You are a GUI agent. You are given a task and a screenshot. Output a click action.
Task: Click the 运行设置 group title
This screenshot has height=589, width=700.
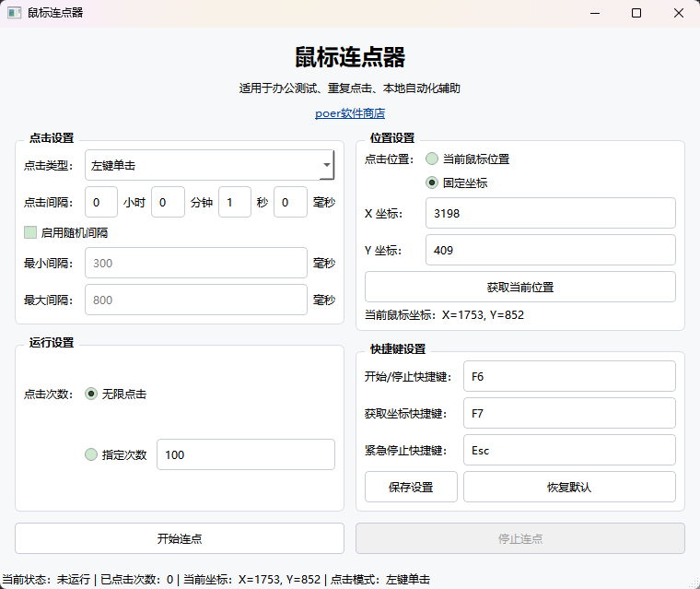click(x=52, y=342)
